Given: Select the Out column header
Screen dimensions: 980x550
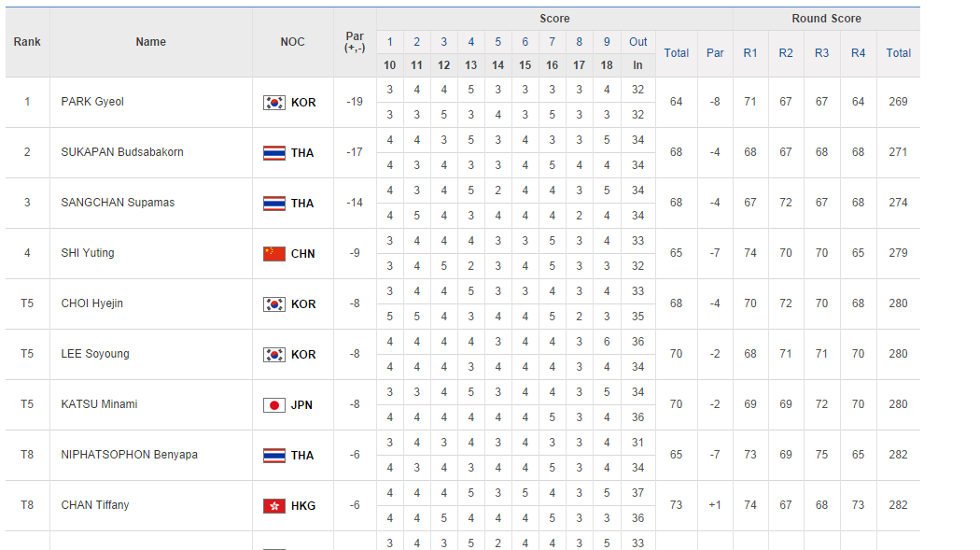Looking at the screenshot, I should pyautogui.click(x=638, y=42).
